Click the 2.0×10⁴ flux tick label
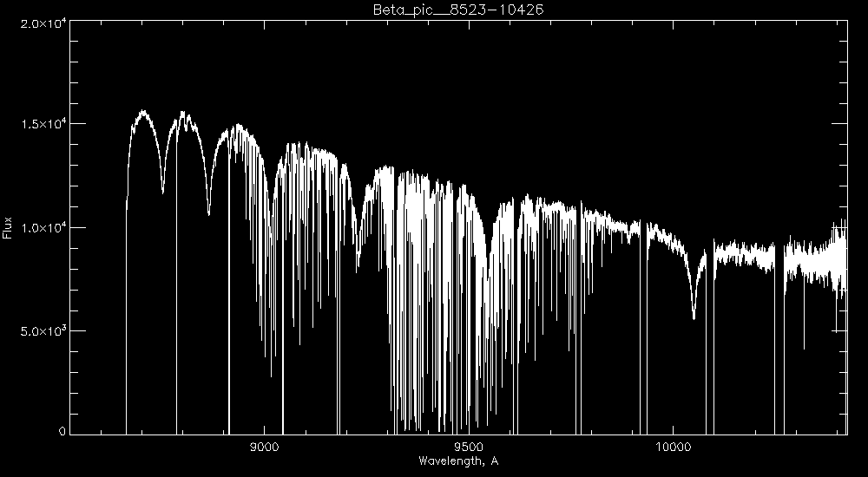Image resolution: width=868 pixels, height=477 pixels. [43, 23]
